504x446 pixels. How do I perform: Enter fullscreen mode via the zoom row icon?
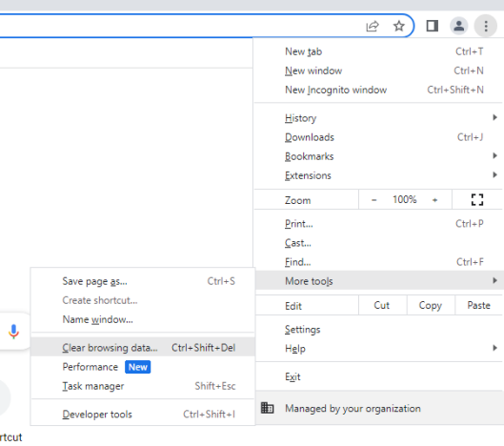click(x=477, y=200)
